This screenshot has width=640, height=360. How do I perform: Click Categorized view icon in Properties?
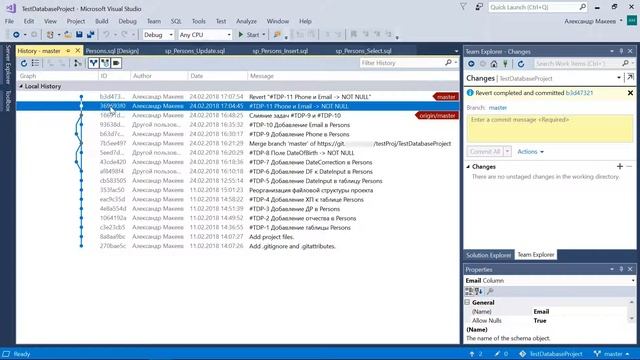click(x=469, y=291)
